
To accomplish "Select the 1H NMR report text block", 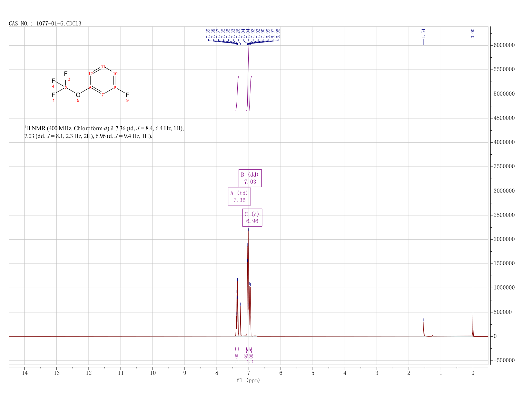I will tap(104, 132).
